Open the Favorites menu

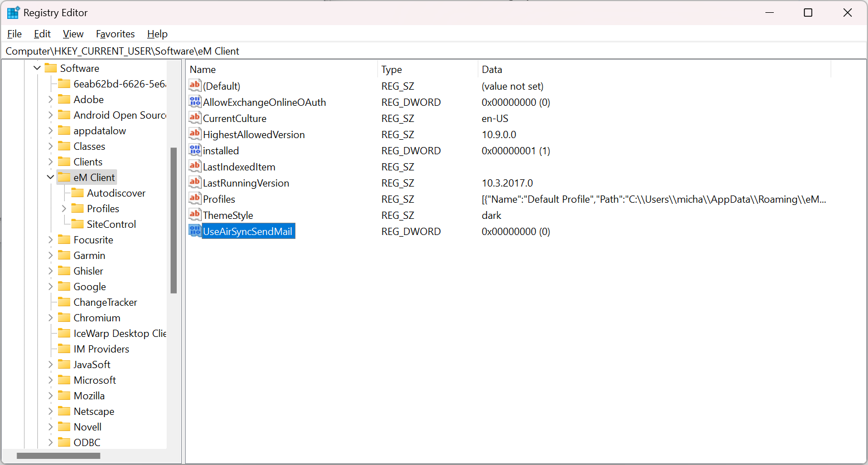tap(115, 34)
